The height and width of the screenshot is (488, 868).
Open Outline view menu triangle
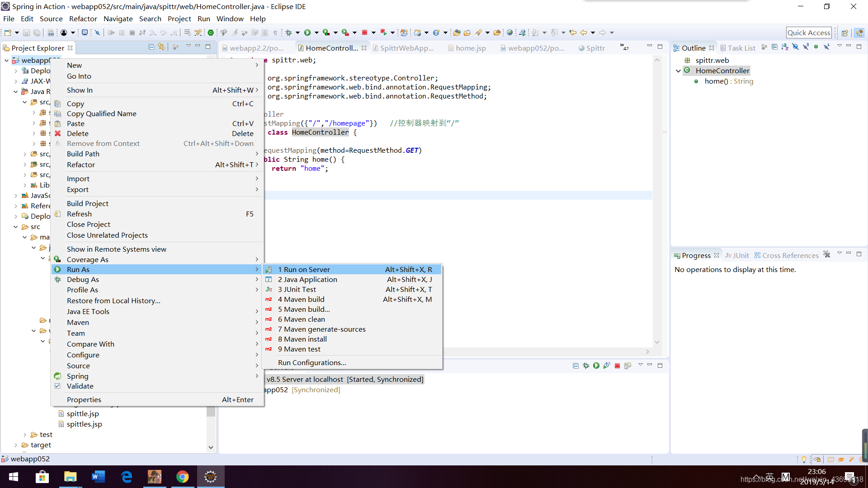pyautogui.click(x=840, y=46)
